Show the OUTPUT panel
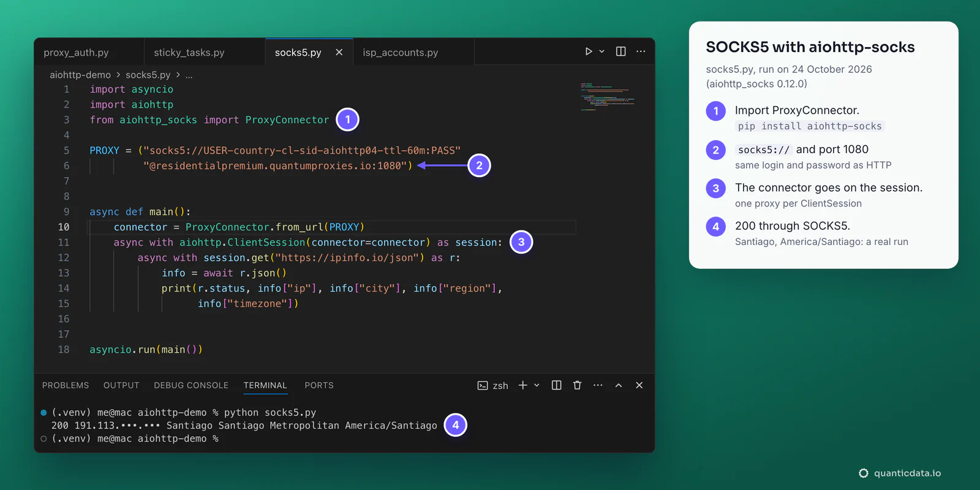Viewport: 980px width, 490px height. pyautogui.click(x=121, y=385)
